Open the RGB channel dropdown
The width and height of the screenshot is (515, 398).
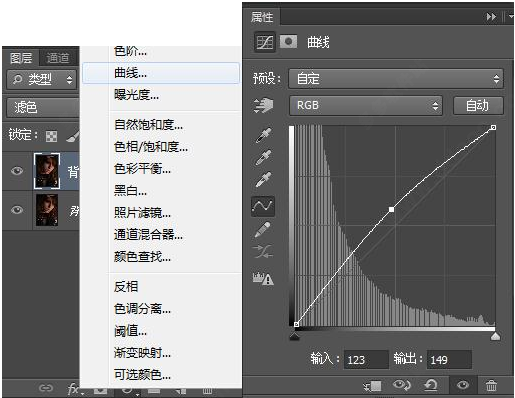click(x=366, y=106)
